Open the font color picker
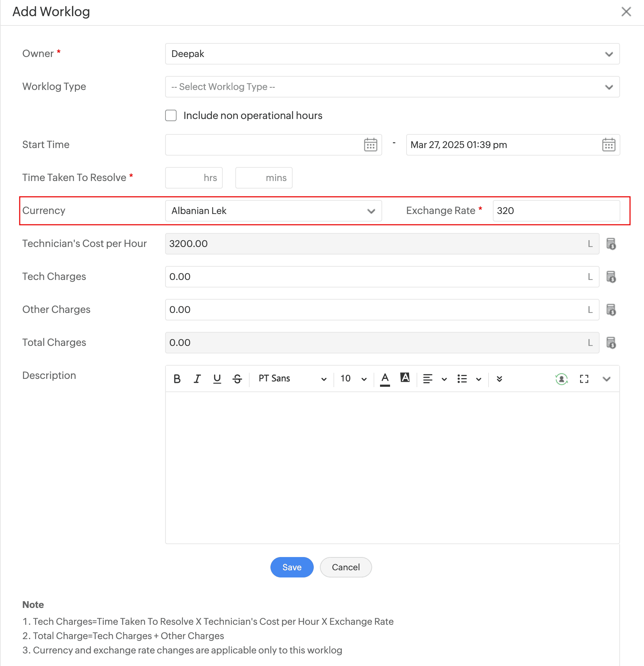The height and width of the screenshot is (666, 644). click(x=385, y=379)
